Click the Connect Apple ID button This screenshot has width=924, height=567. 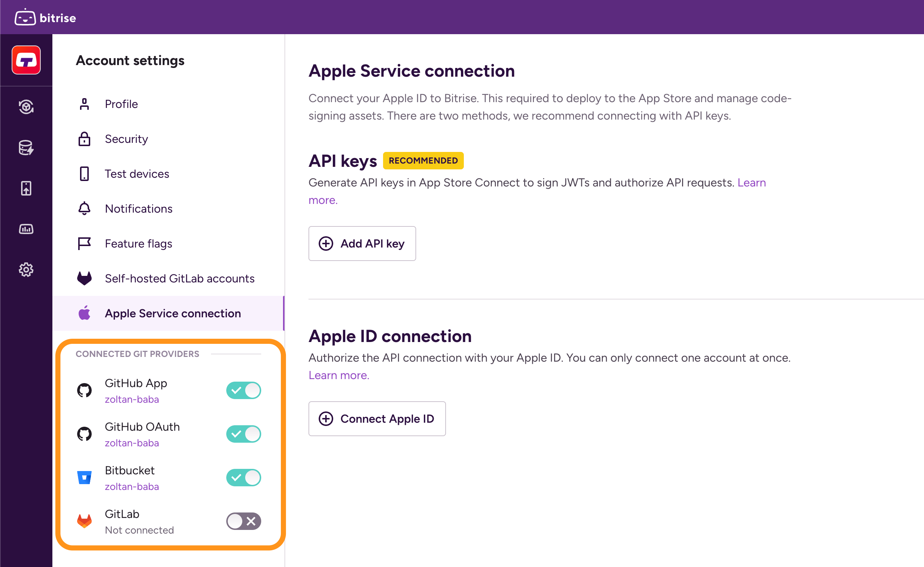pyautogui.click(x=377, y=418)
